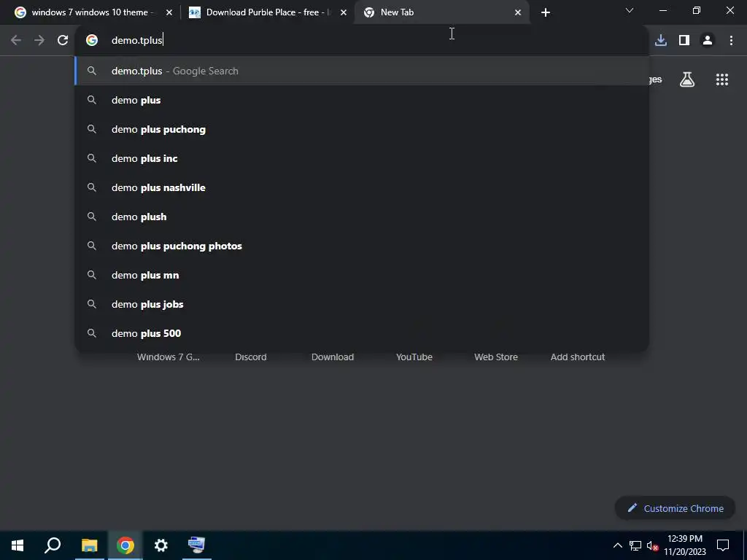Open the clock showing 12:39 PM
747x560 pixels.
pyautogui.click(x=685, y=545)
